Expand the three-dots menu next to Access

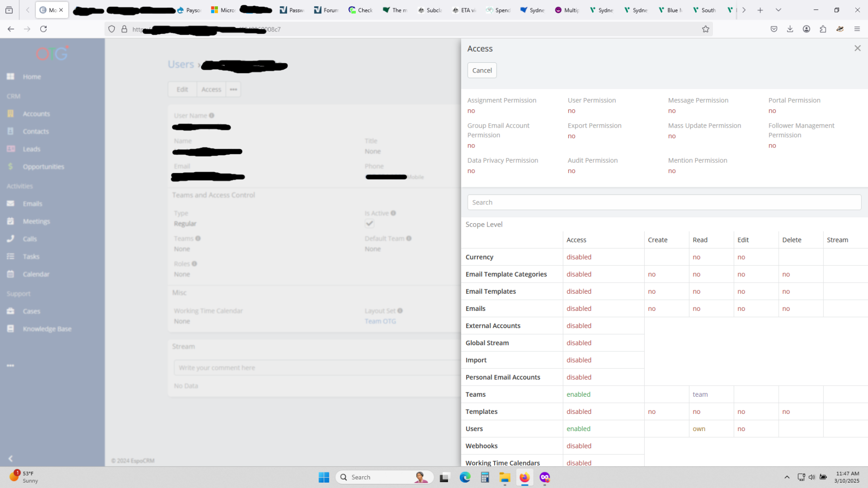pos(234,89)
